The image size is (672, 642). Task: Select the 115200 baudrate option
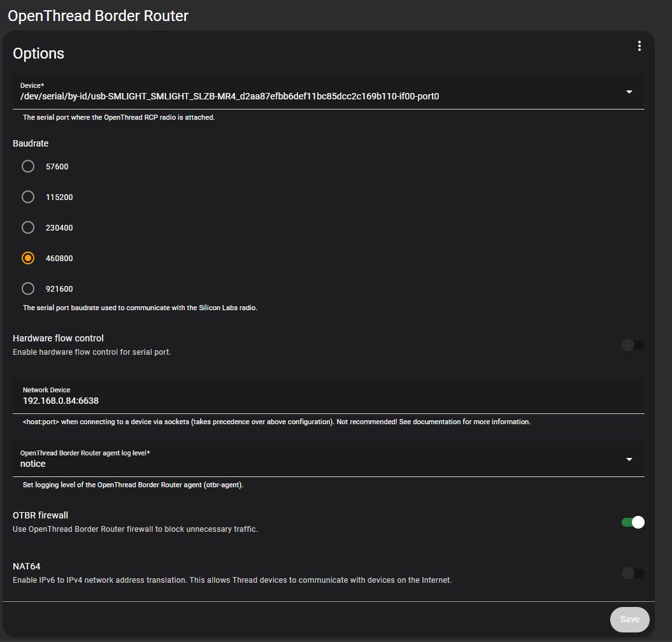click(x=28, y=197)
